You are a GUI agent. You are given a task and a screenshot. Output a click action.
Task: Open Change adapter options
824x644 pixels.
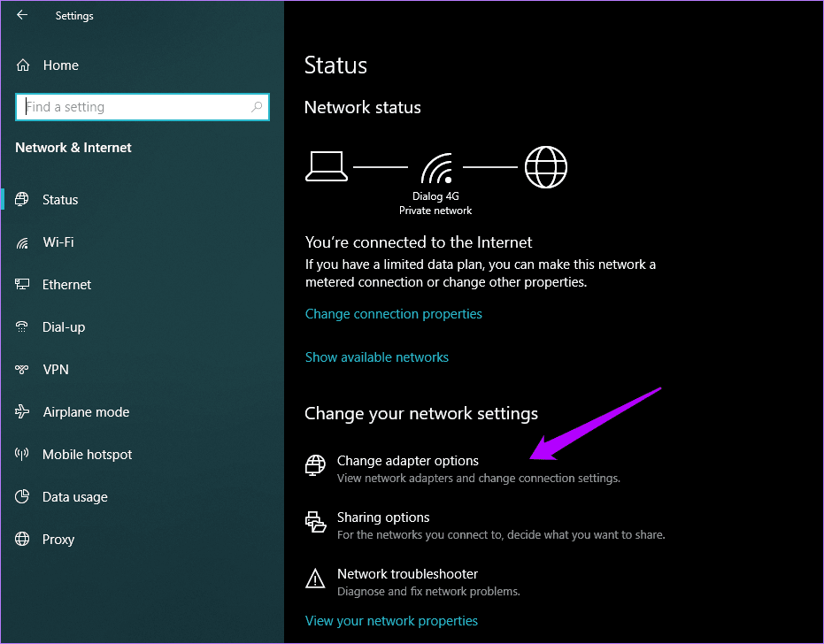tap(408, 461)
